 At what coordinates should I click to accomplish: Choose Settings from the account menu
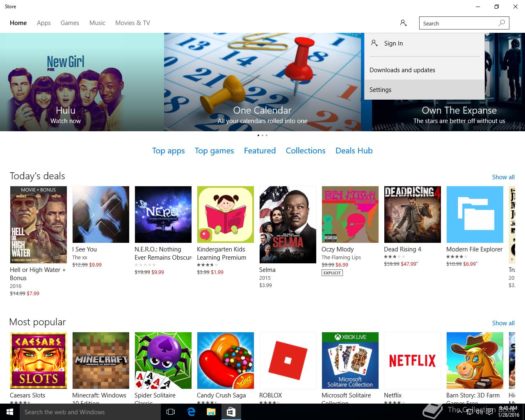point(424,89)
